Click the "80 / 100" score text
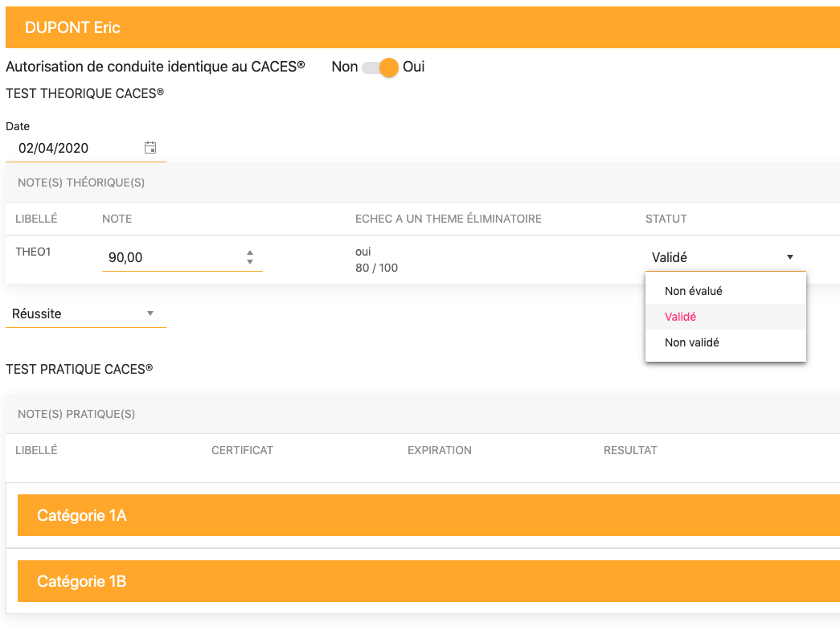This screenshot has height=631, width=840. (377, 268)
